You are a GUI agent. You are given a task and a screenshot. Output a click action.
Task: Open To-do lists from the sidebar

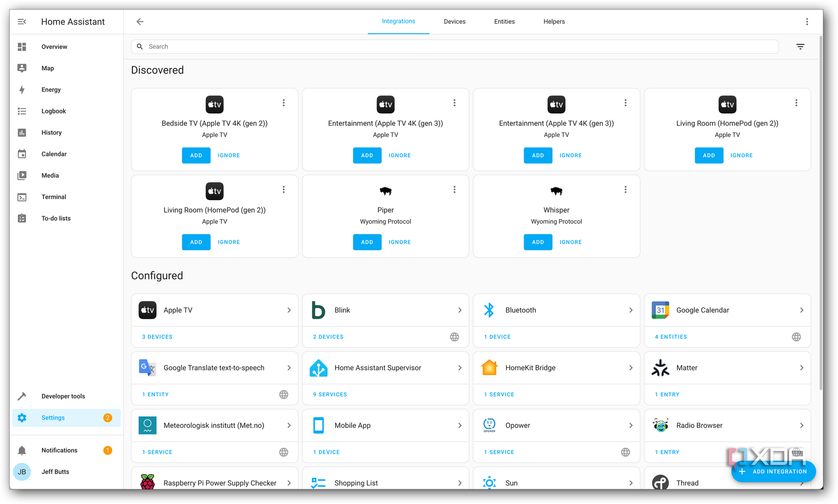67,218
